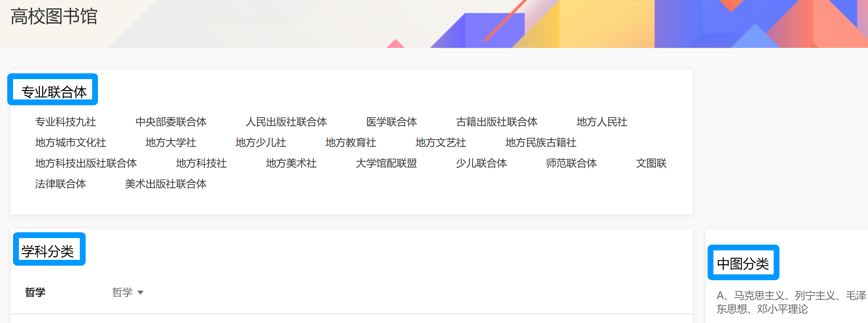Expand the 哲学 dropdown arrow
The image size is (868, 323).
(140, 293)
